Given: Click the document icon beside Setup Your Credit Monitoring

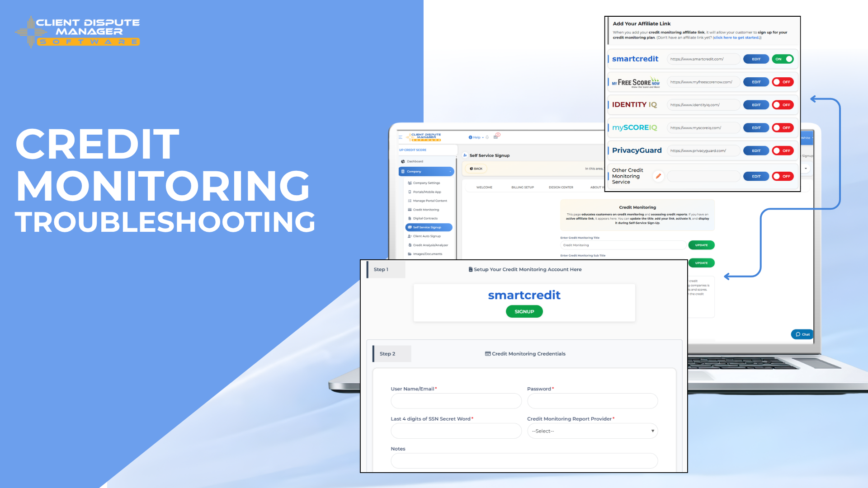Looking at the screenshot, I should [471, 269].
